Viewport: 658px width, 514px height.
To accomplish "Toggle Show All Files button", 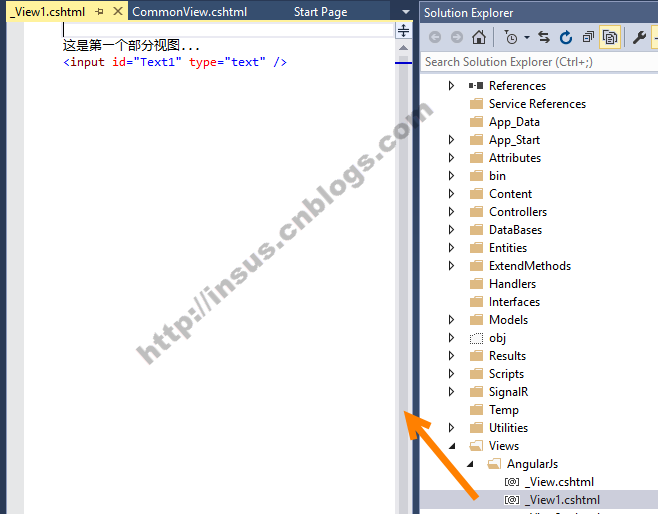I will pyautogui.click(x=610, y=37).
